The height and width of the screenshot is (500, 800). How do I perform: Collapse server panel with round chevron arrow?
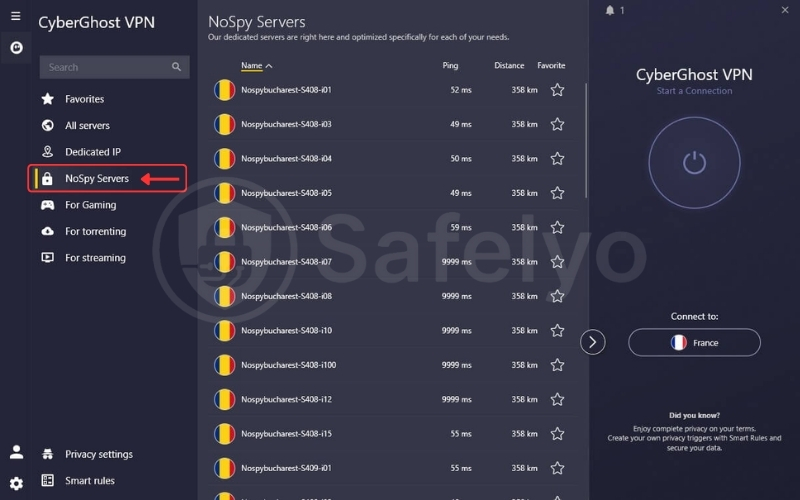click(x=592, y=342)
